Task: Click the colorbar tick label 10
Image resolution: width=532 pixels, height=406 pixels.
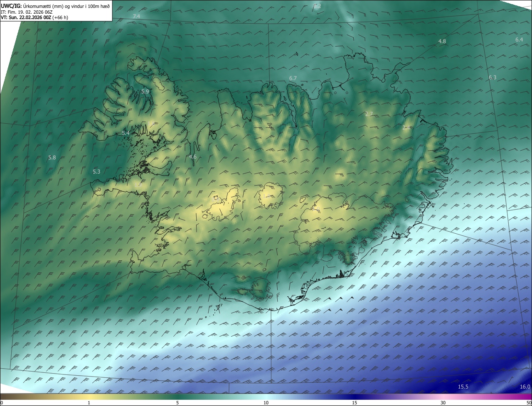Action: (266, 403)
